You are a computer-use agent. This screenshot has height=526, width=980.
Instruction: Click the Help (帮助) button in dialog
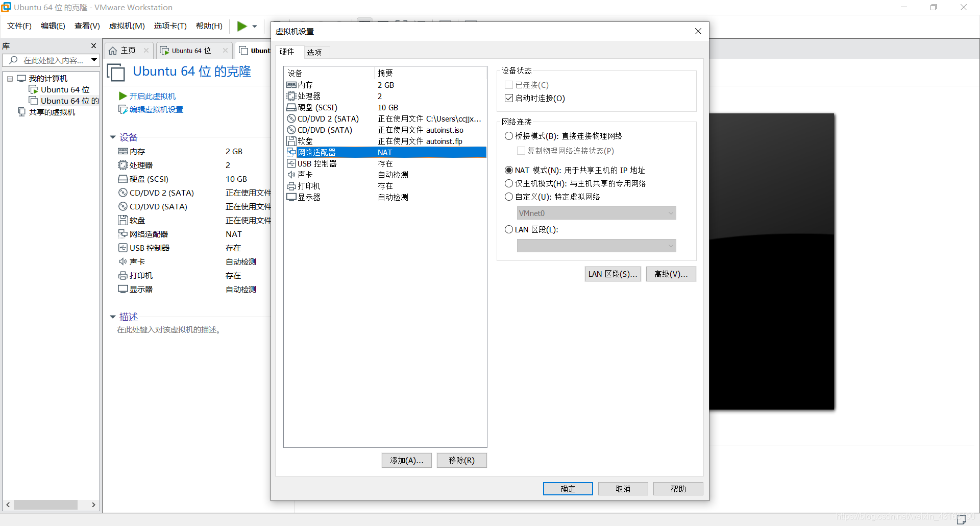click(678, 489)
